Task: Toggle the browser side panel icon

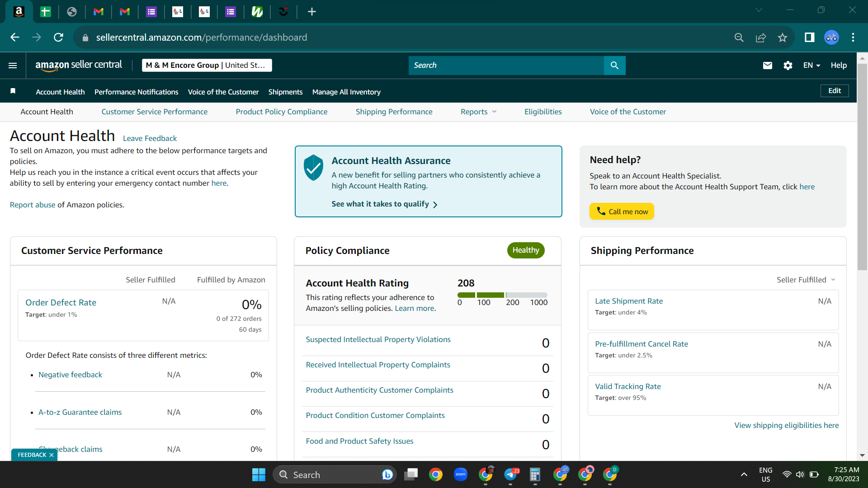Action: pyautogui.click(x=810, y=38)
